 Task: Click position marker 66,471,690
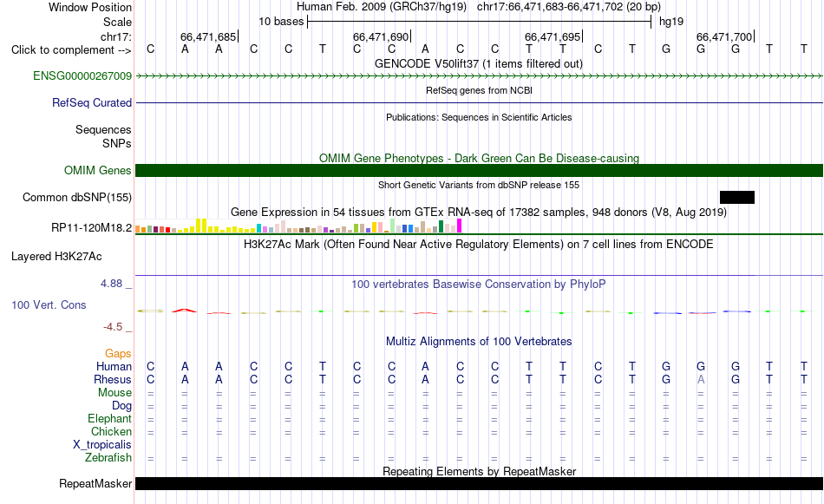coord(381,36)
